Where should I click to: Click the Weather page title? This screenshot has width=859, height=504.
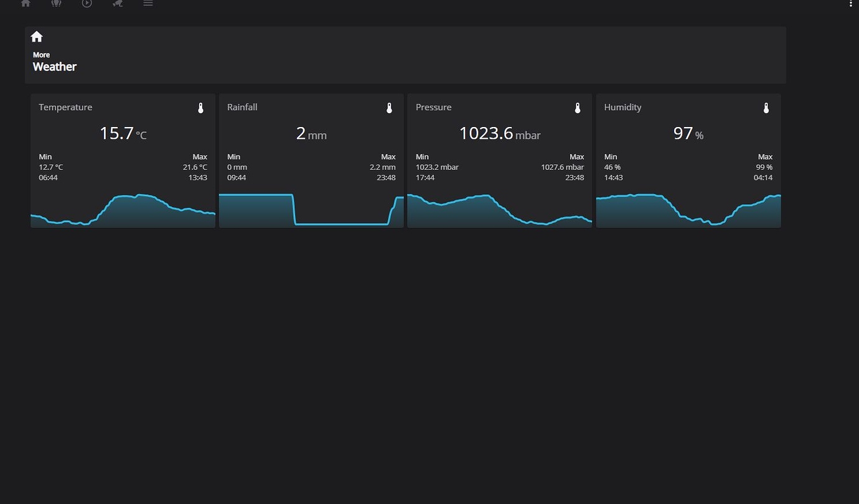(54, 67)
